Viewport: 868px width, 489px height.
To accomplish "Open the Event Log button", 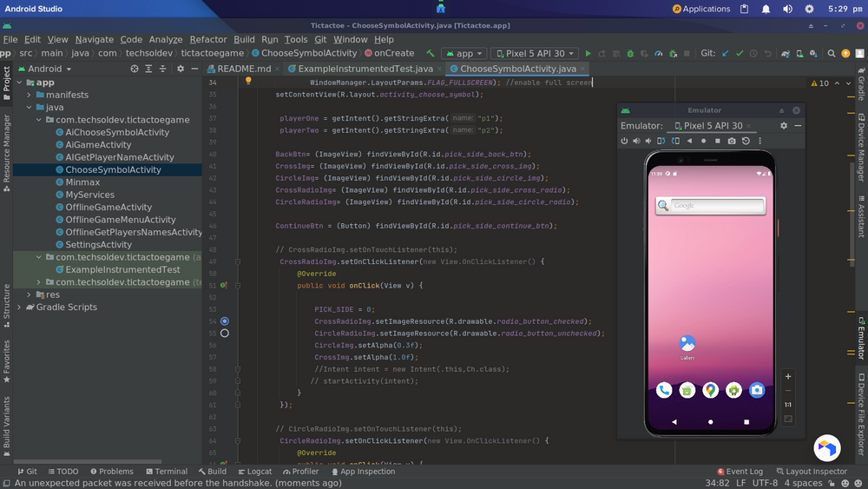I will point(739,472).
